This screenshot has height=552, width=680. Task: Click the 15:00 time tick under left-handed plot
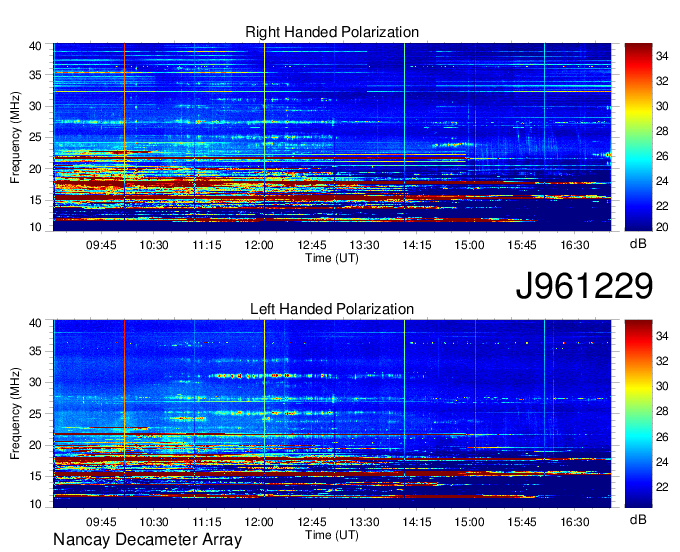tap(469, 522)
